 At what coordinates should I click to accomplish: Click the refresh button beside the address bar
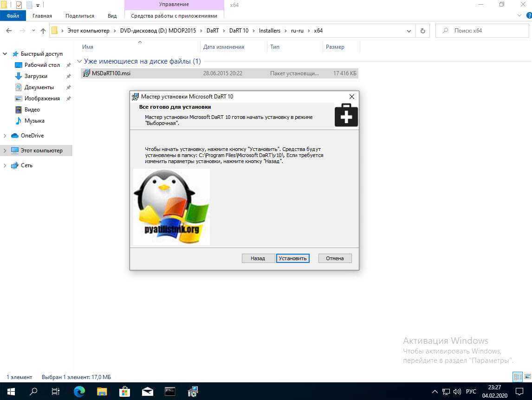[422, 31]
